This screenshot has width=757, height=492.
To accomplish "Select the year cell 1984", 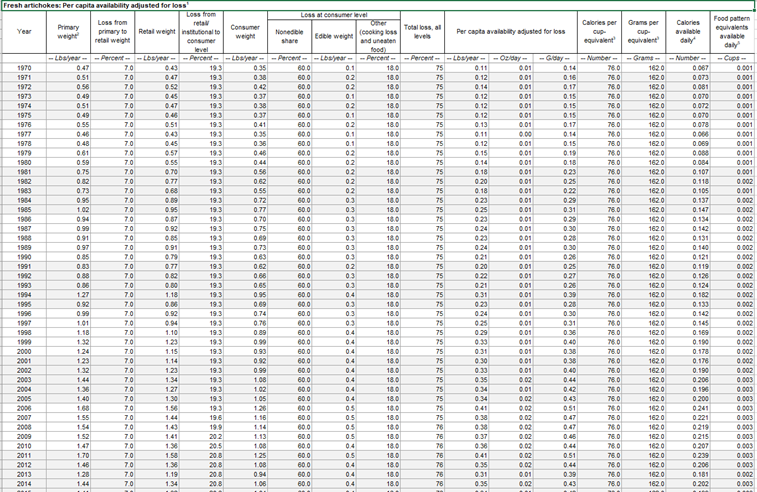I will [24, 200].
